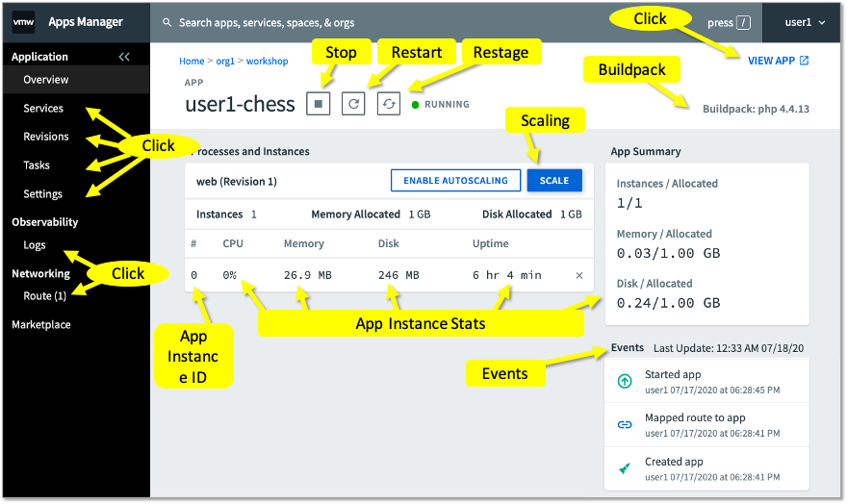Click the Memory Allocated 1 GB label
This screenshot has height=504, width=847.
(371, 214)
